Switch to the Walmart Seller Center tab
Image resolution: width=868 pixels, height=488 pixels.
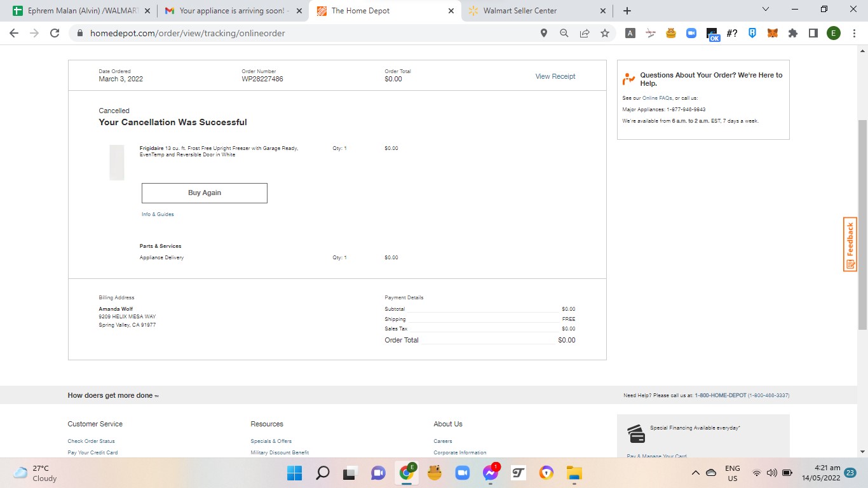[x=537, y=11]
